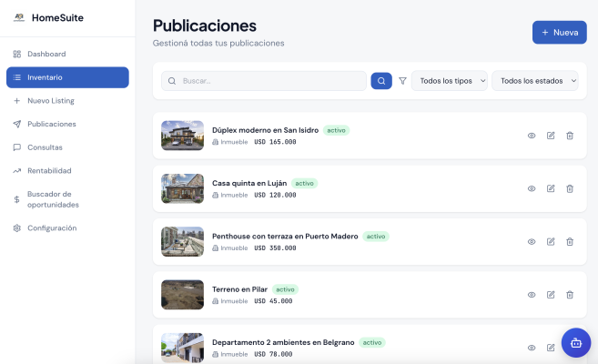Click the blue search button

[x=381, y=81]
